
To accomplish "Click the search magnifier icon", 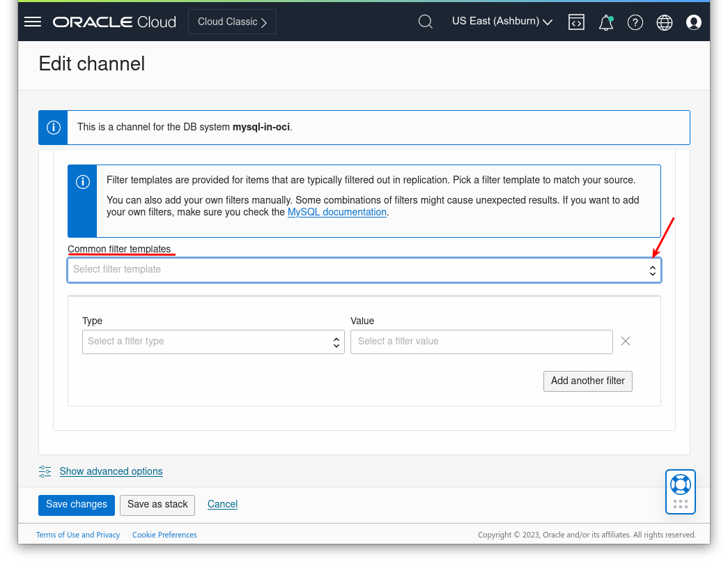I will coord(425,22).
